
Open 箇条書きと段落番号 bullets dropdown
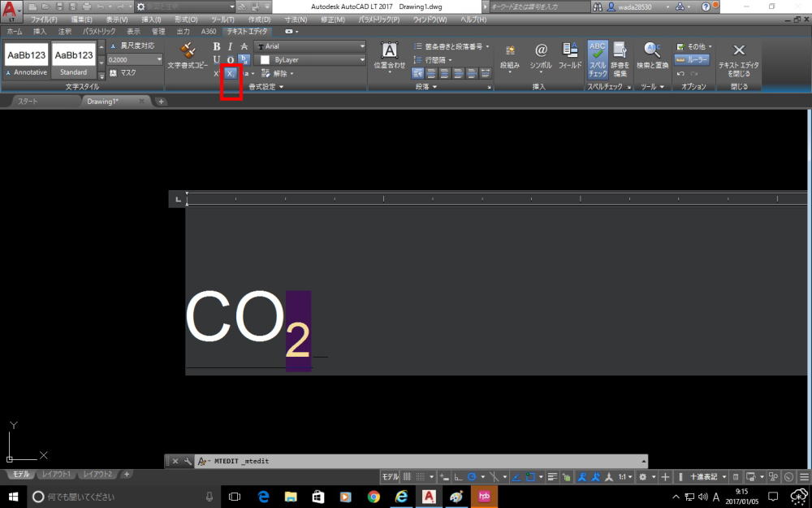pos(451,46)
